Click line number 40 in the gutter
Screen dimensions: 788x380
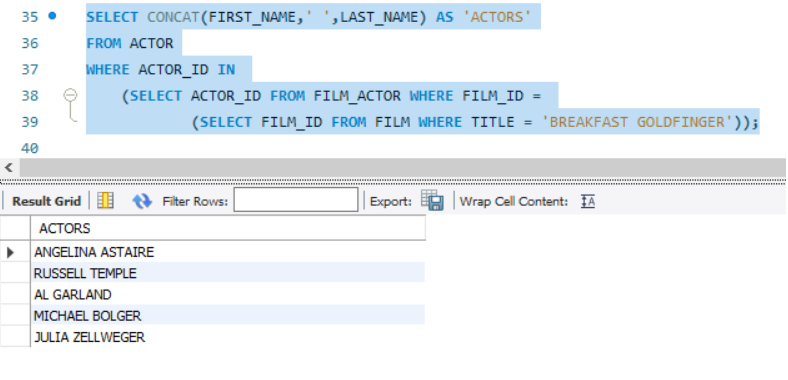pos(30,148)
